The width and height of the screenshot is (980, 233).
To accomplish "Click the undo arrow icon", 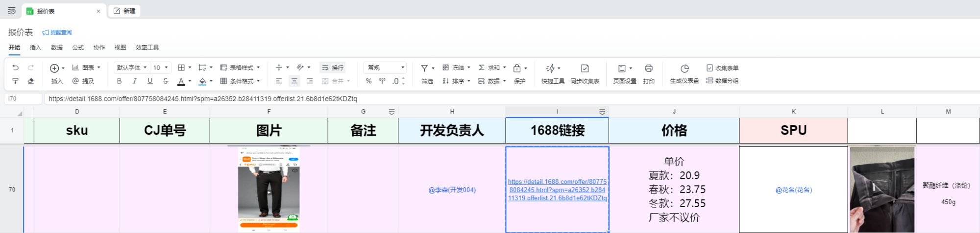I will (x=15, y=68).
